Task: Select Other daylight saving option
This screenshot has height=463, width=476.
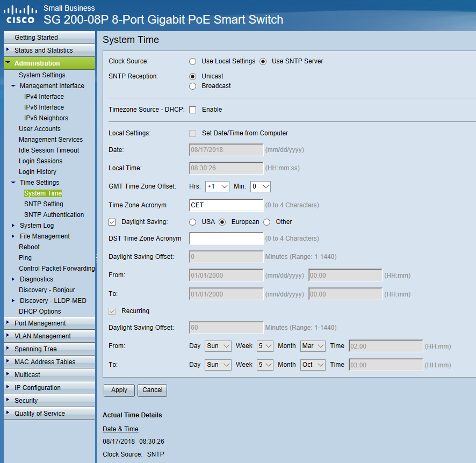Action: tap(266, 222)
